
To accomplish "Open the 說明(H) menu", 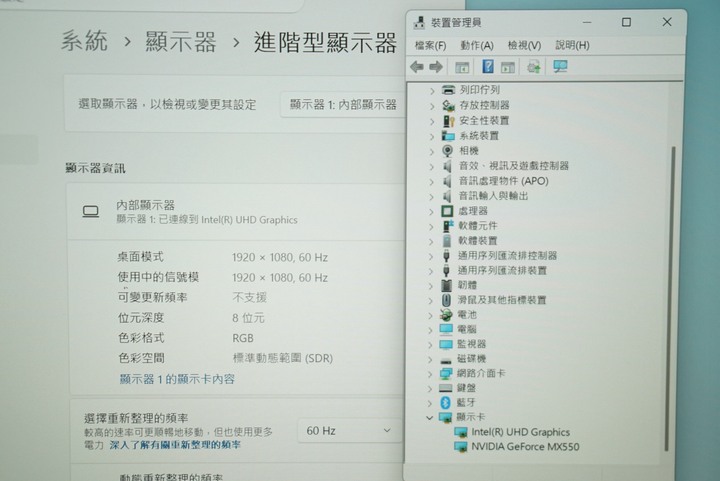I will [x=572, y=45].
